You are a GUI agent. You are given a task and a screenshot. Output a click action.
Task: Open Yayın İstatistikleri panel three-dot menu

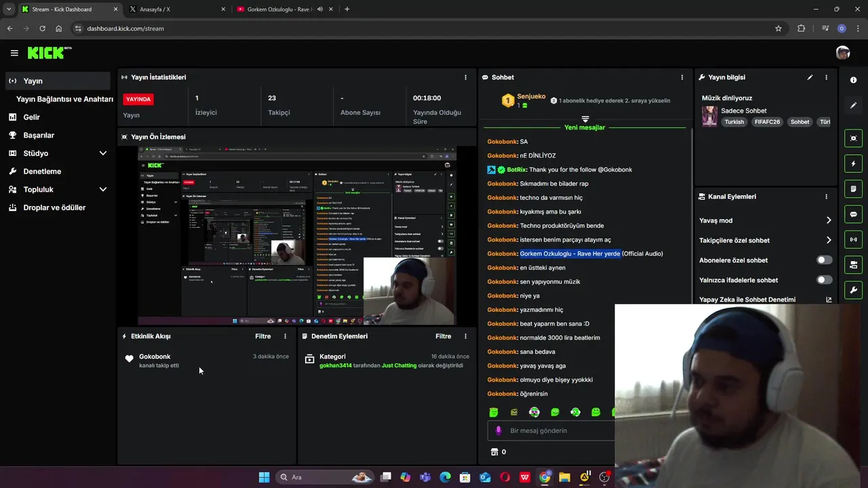(x=465, y=77)
